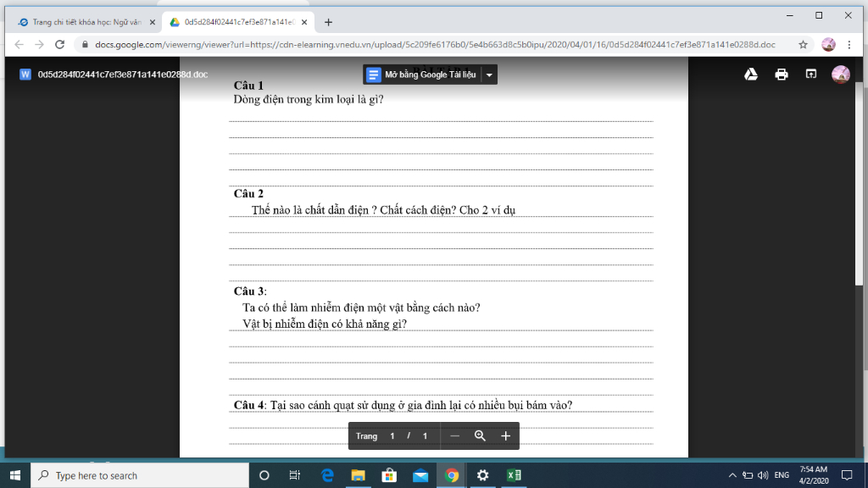The height and width of the screenshot is (488, 868).
Task: Bookmark this page with the star icon
Action: click(x=803, y=45)
